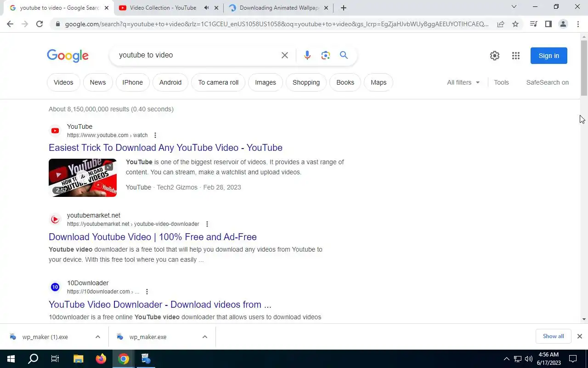Search by image with Google Lens
The height and width of the screenshot is (368, 588).
coord(326,55)
